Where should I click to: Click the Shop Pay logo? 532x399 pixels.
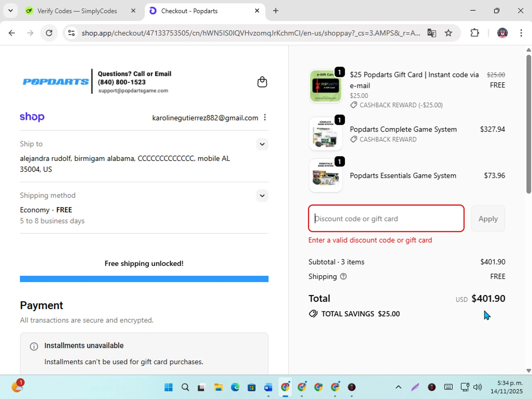(x=32, y=117)
